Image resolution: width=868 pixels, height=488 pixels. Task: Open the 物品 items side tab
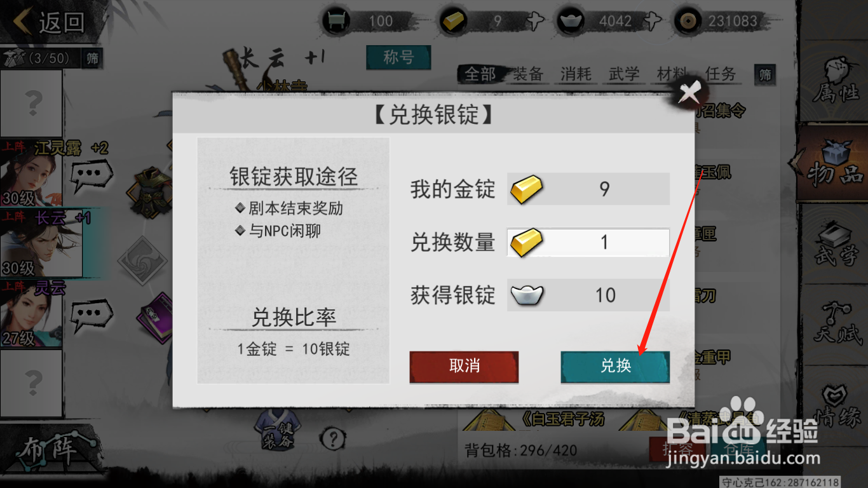click(x=834, y=163)
